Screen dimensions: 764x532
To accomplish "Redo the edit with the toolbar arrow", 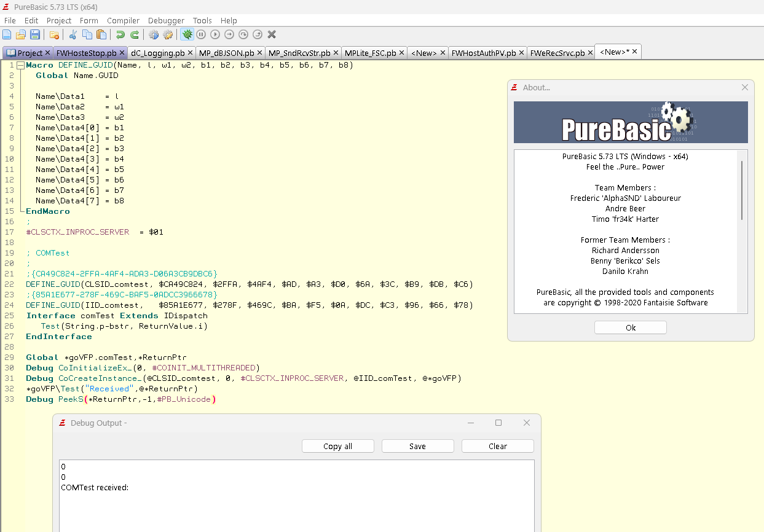I will click(x=135, y=34).
